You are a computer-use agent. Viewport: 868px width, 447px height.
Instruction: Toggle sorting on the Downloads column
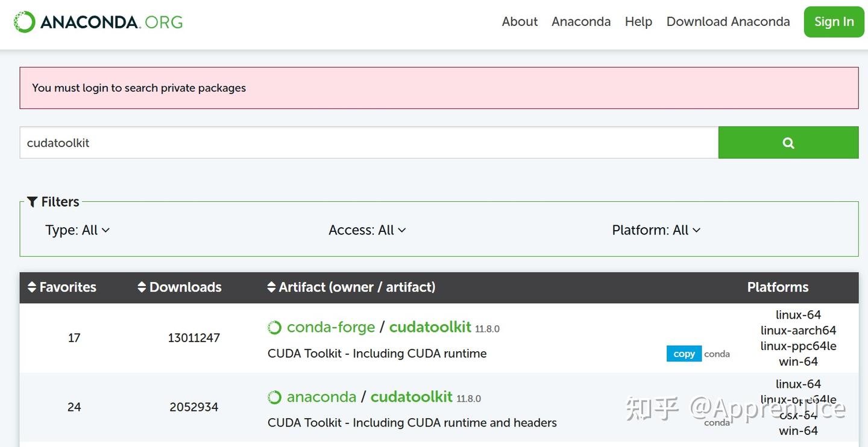point(184,287)
